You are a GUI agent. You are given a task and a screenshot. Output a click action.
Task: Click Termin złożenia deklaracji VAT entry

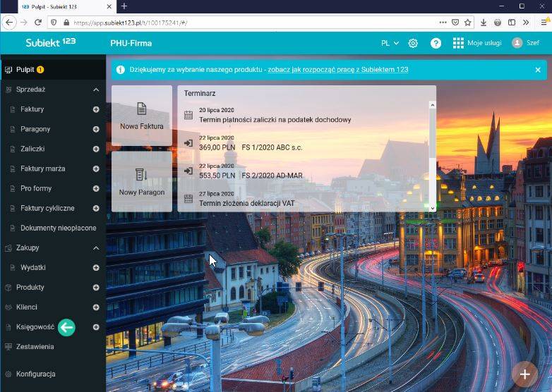tap(247, 203)
